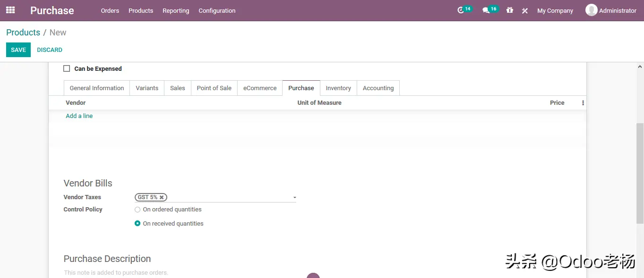Open the Configuration menu
Screen dimensions: 644x278
(x=217, y=10)
